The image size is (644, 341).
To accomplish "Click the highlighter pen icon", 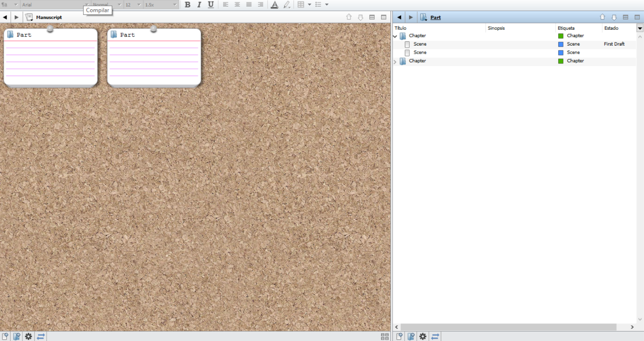I will point(287,5).
